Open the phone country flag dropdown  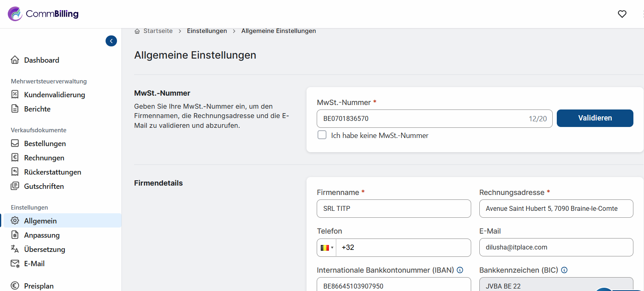[326, 247]
